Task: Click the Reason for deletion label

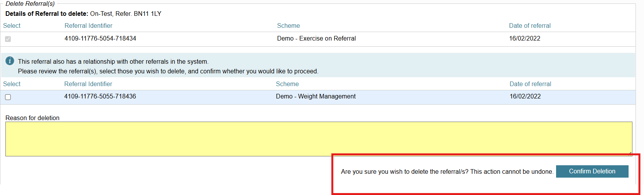Action: point(32,118)
